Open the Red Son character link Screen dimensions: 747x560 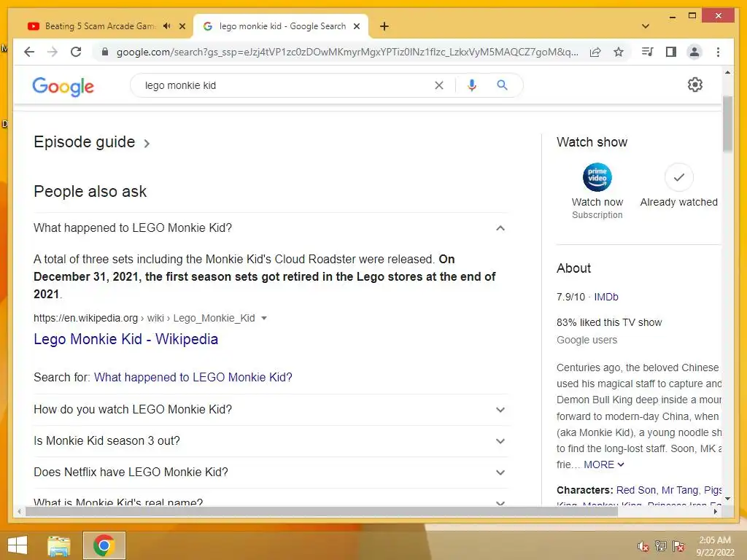[636, 490]
